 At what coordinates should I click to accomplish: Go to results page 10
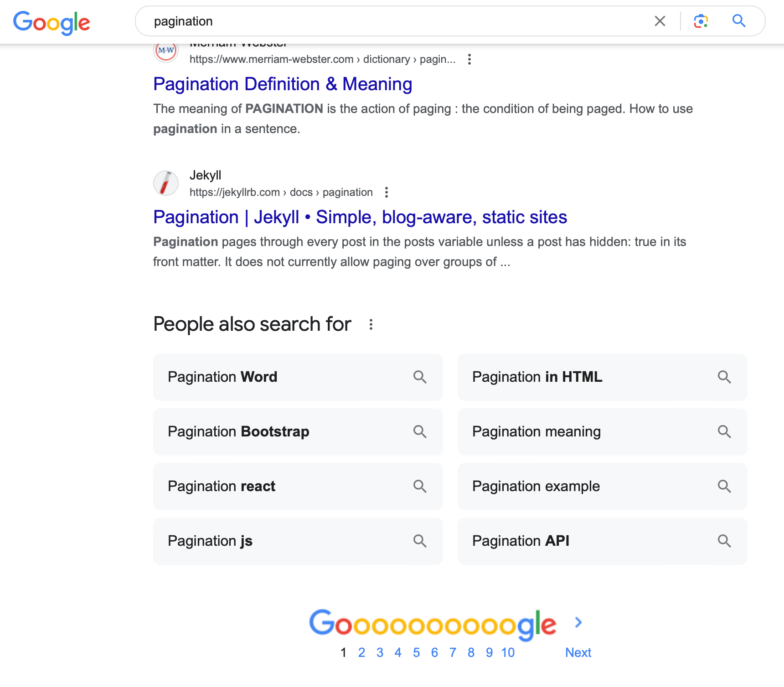coord(508,653)
